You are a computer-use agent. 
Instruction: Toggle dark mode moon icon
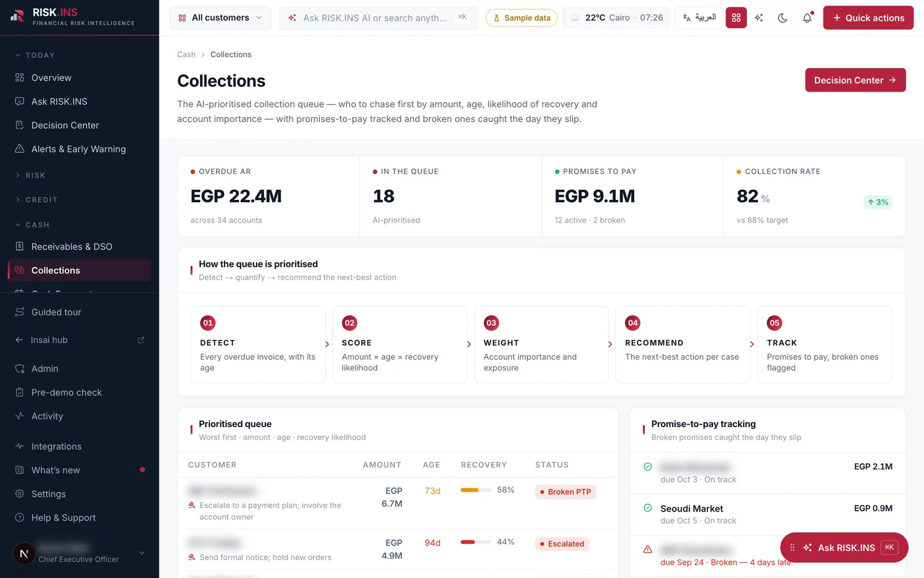(783, 18)
